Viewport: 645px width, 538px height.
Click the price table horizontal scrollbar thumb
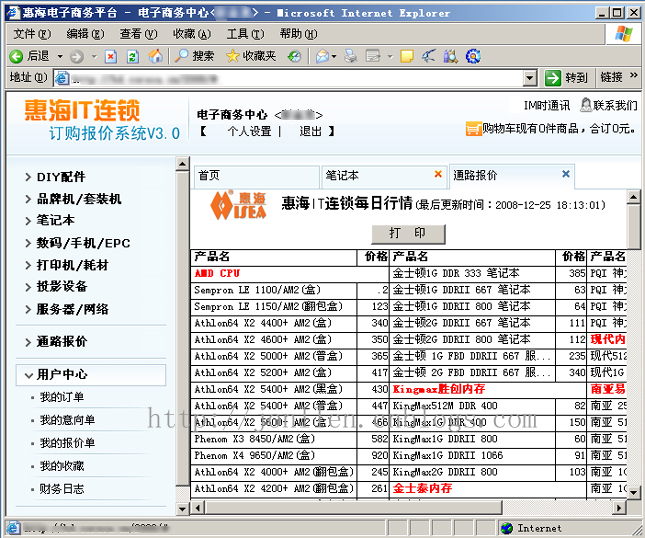pos(353,508)
